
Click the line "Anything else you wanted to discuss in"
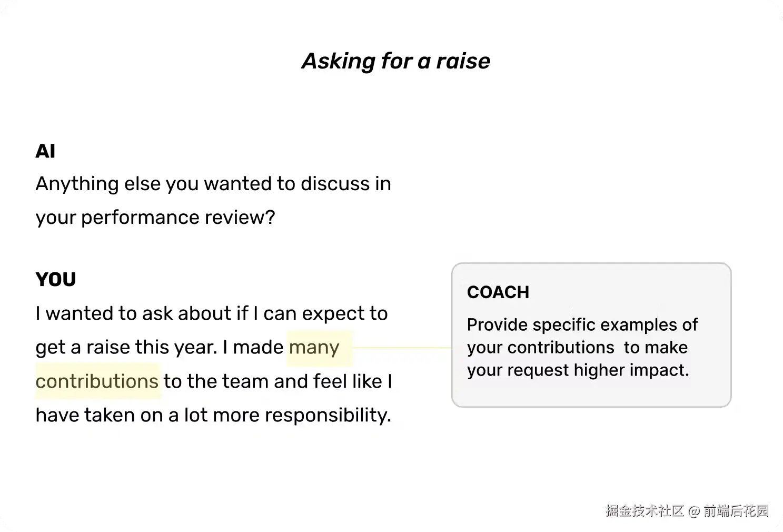(213, 184)
